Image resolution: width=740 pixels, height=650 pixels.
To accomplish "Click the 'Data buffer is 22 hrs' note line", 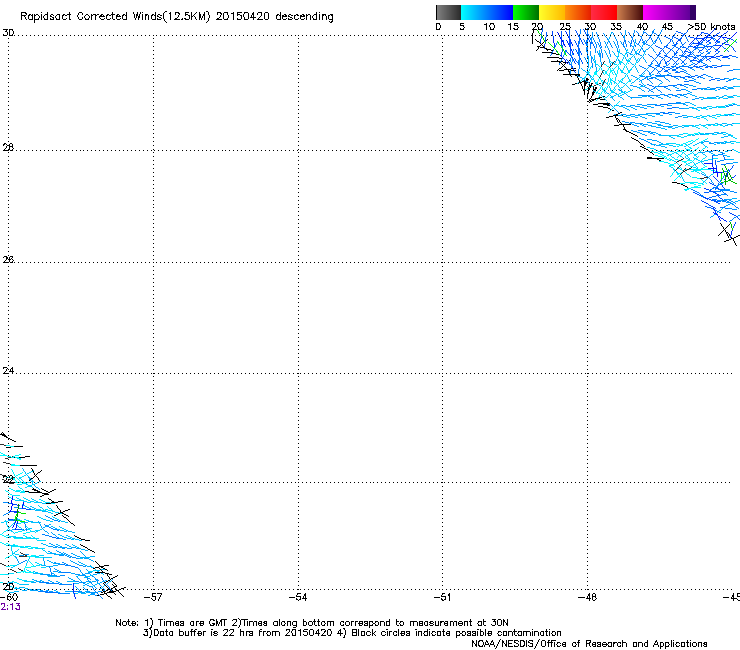I will point(352,633).
